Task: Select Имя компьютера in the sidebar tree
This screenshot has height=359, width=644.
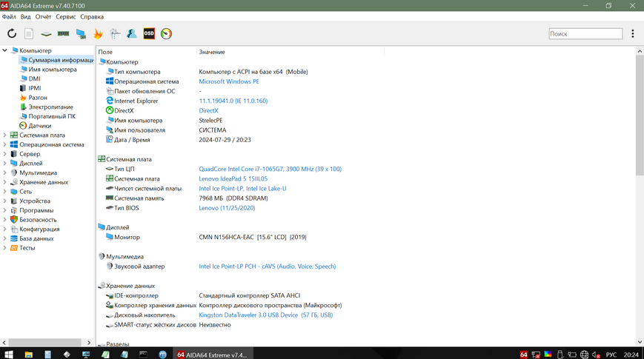Action: (52, 70)
